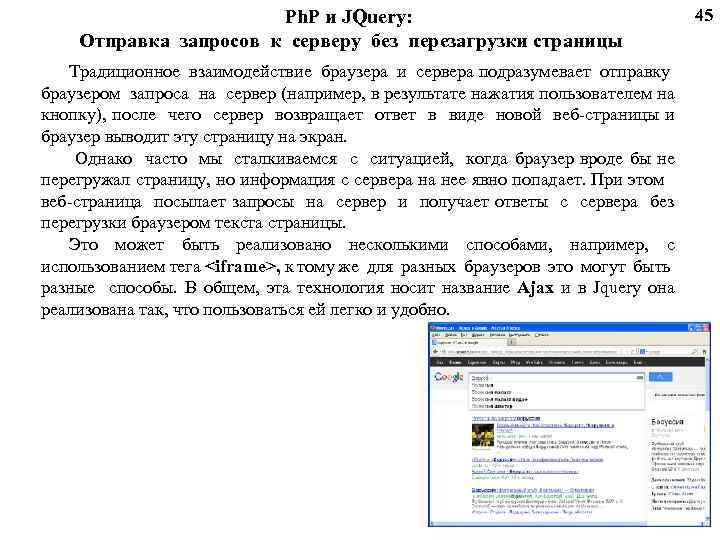Click the horizontal scrollbar of the browser window
Image resolution: width=720 pixels, height=540 pixels.
pos(568,524)
